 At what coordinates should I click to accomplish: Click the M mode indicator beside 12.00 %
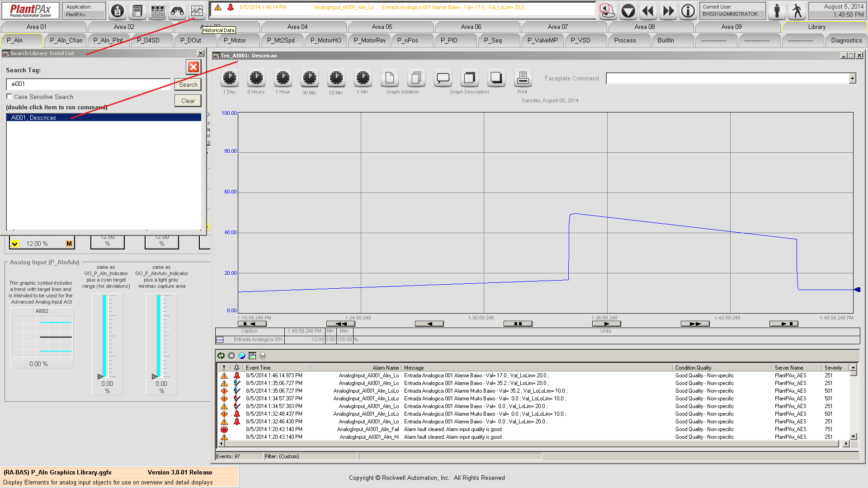(69, 244)
